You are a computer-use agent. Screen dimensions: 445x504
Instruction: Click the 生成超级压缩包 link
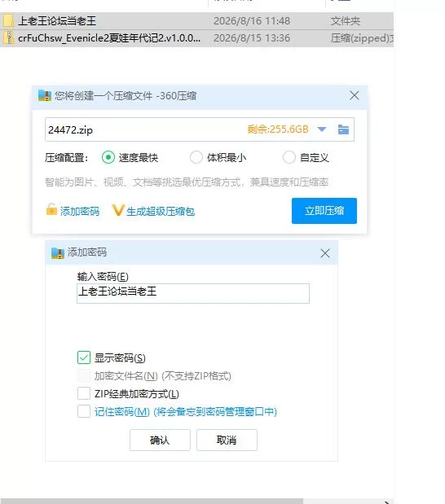pyautogui.click(x=161, y=211)
